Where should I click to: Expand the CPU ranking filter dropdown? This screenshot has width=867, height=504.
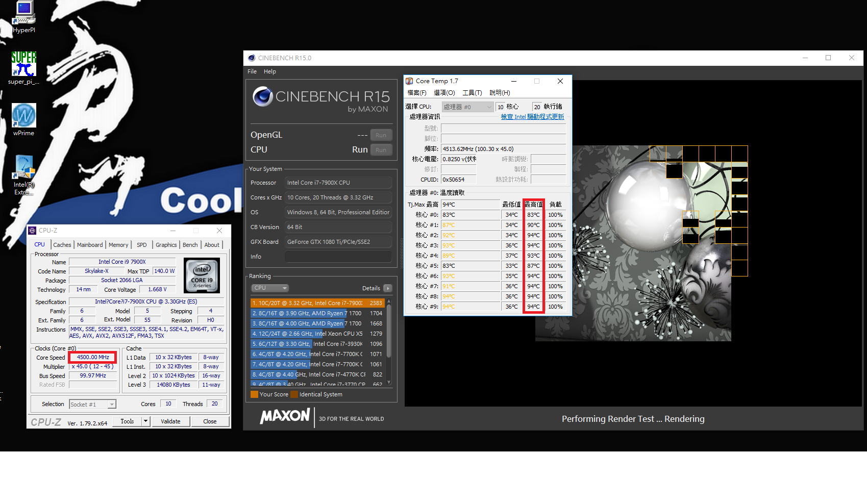(269, 288)
